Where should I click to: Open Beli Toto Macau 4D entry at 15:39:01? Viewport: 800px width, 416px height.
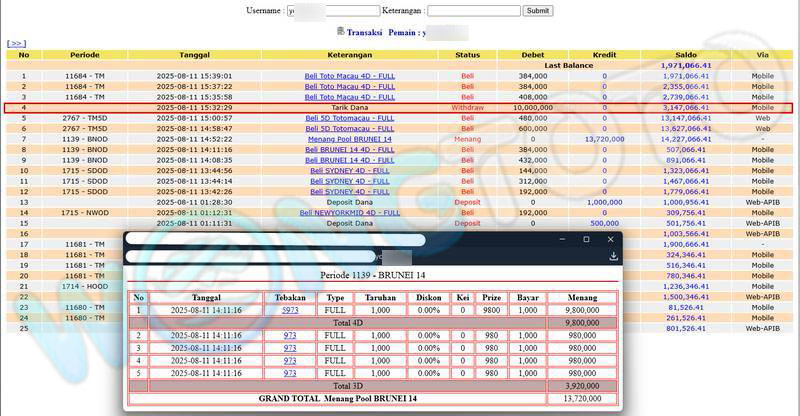(349, 76)
